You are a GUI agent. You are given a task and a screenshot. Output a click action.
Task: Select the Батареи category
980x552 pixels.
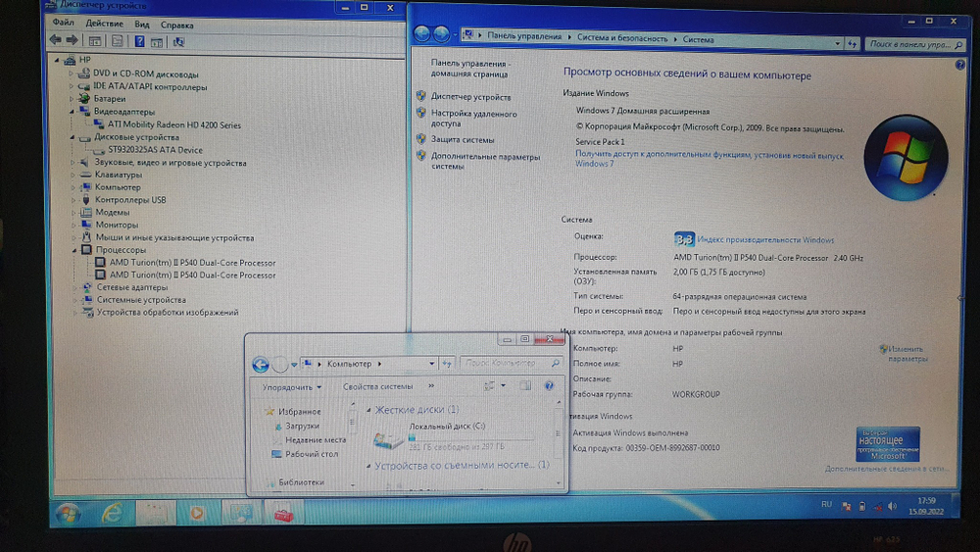coord(110,99)
